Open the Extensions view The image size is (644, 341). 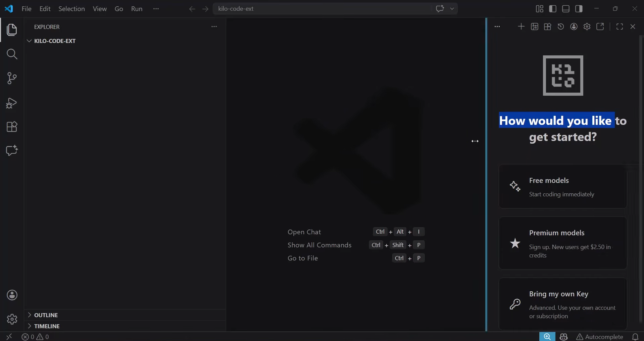[x=12, y=127]
